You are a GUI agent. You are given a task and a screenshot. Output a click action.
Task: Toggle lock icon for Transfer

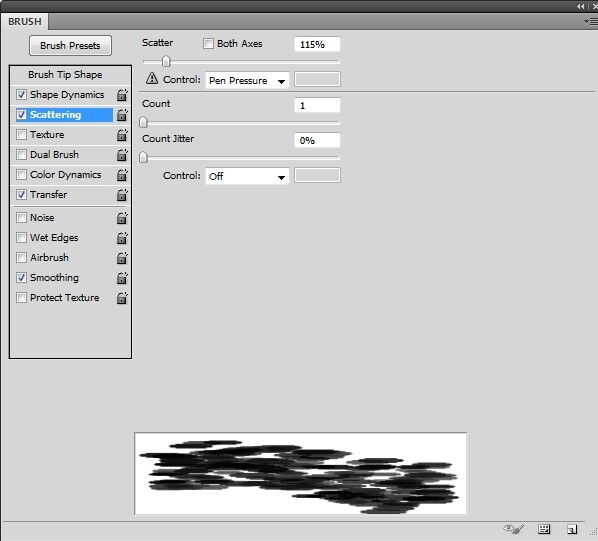click(x=122, y=195)
